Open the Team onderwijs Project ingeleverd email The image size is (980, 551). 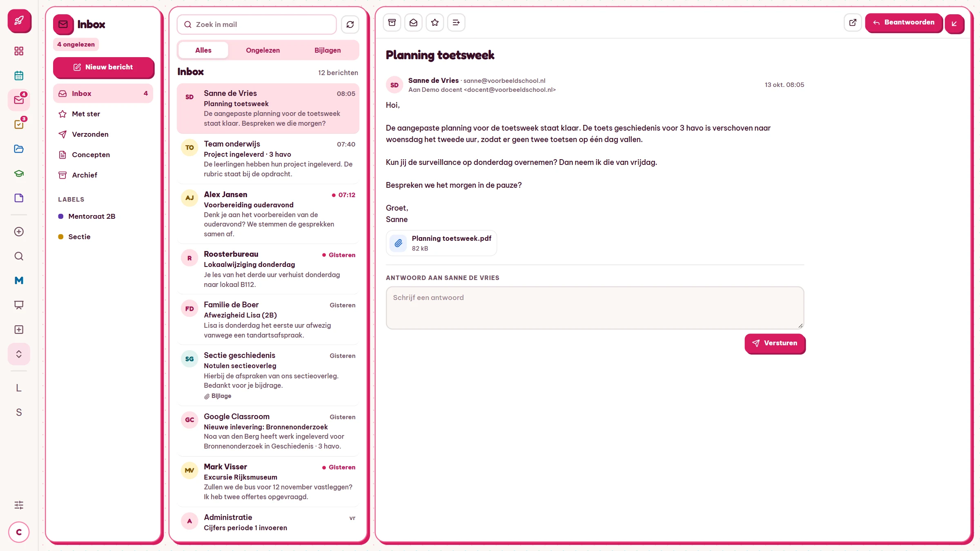pyautogui.click(x=268, y=159)
